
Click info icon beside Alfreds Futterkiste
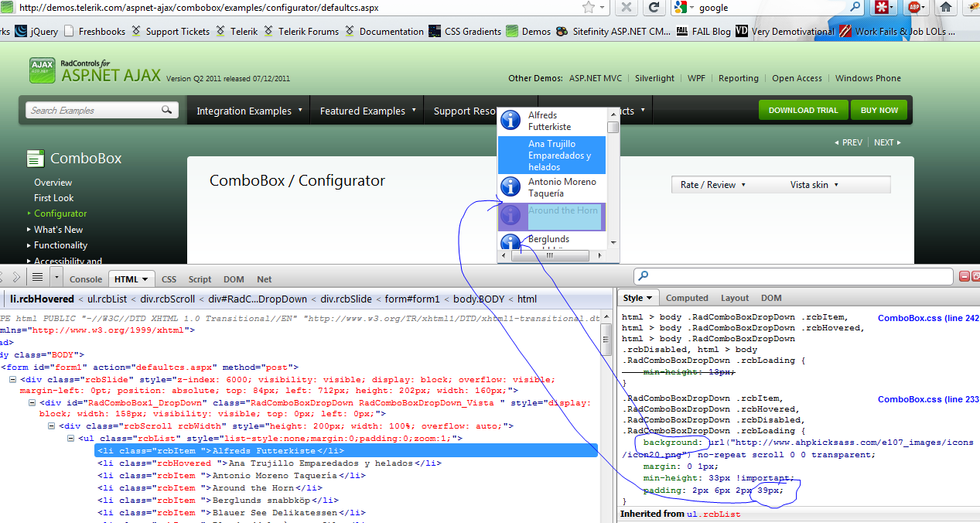coord(510,120)
